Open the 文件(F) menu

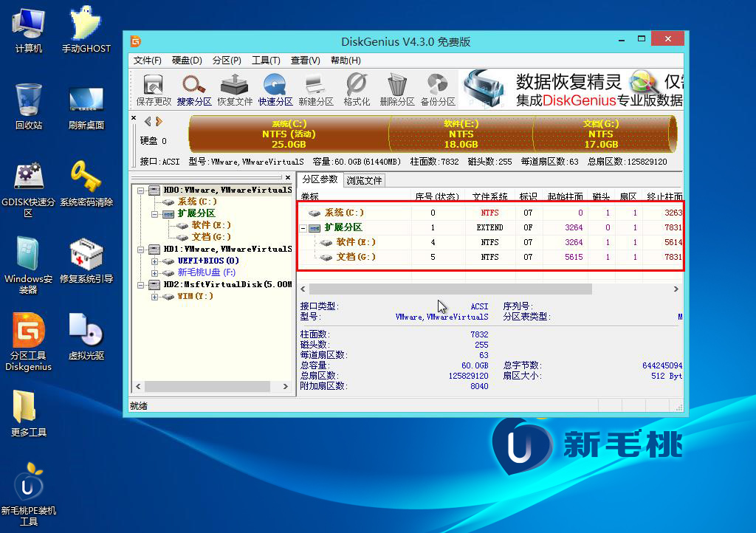(147, 61)
